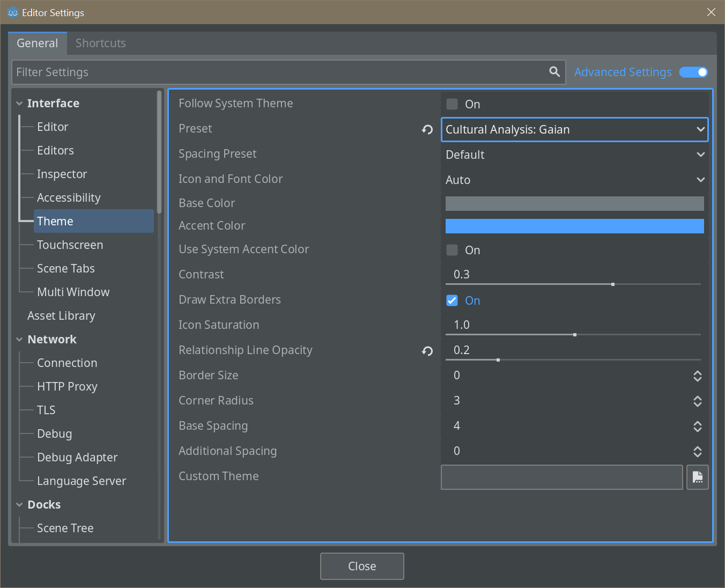Image resolution: width=725 pixels, height=588 pixels.
Task: Click the category tree scrollbar
Action: 159,152
